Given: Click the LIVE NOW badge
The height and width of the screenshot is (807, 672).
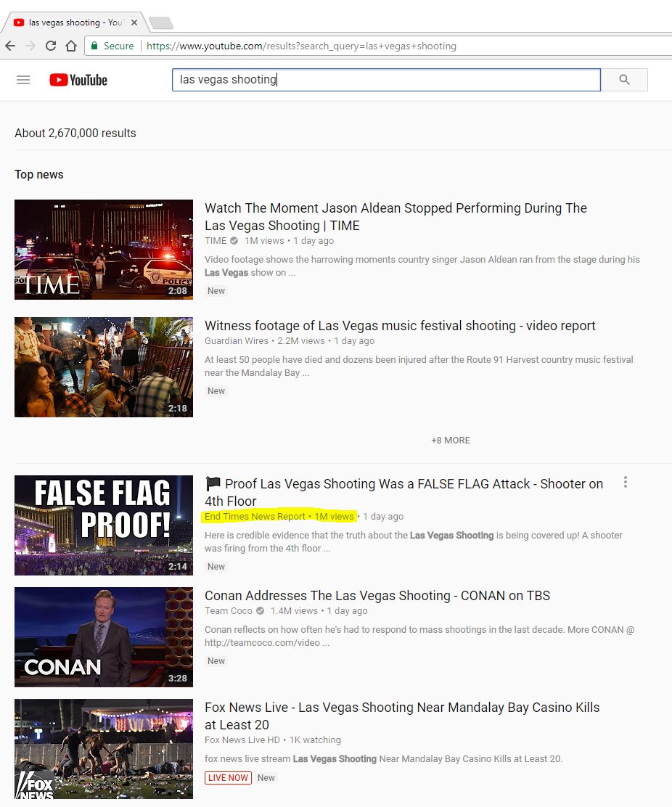Looking at the screenshot, I should pos(228,778).
